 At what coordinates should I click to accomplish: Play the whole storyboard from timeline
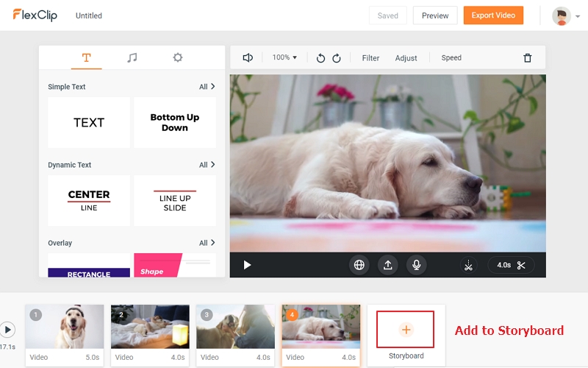point(7,330)
